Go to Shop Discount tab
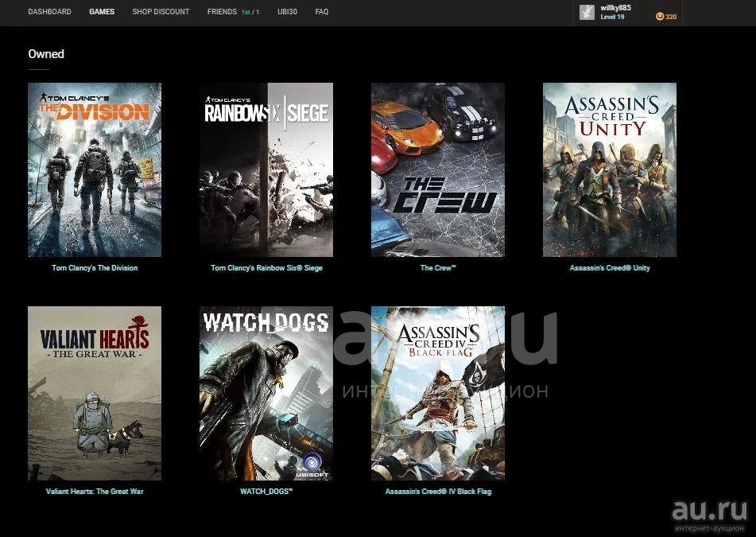 (161, 12)
